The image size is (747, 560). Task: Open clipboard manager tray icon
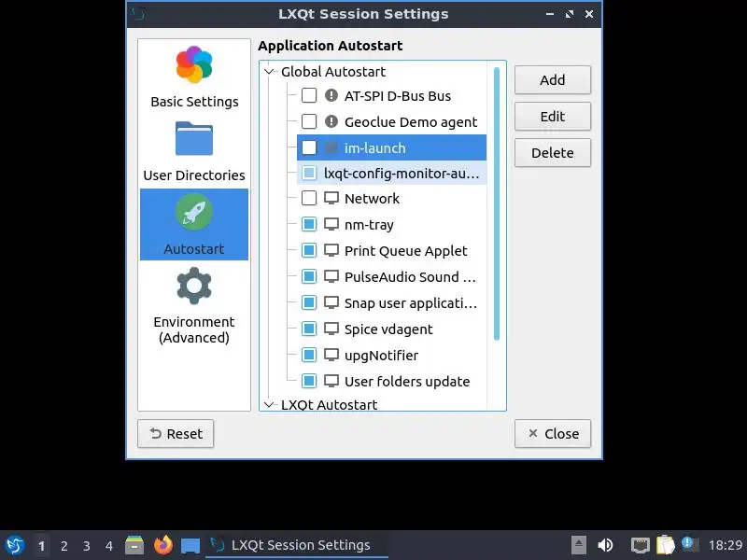665,545
